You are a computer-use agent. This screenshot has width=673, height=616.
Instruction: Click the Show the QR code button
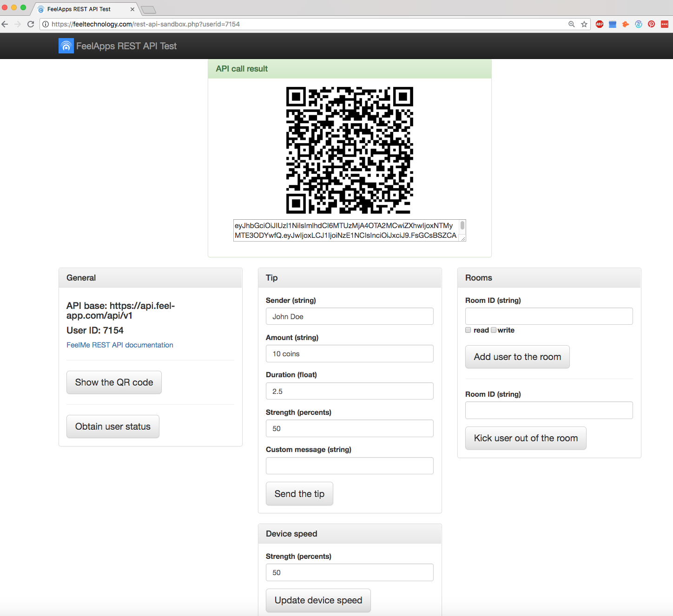[x=114, y=382]
